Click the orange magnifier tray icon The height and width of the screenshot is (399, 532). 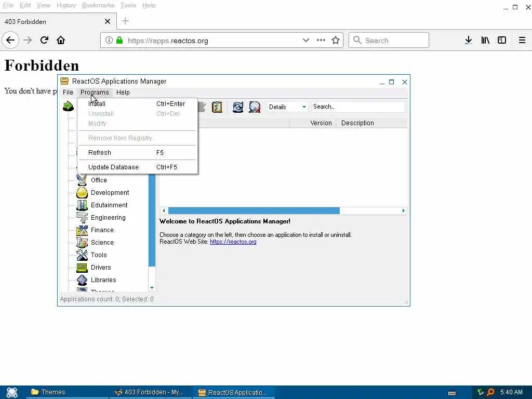click(490, 393)
